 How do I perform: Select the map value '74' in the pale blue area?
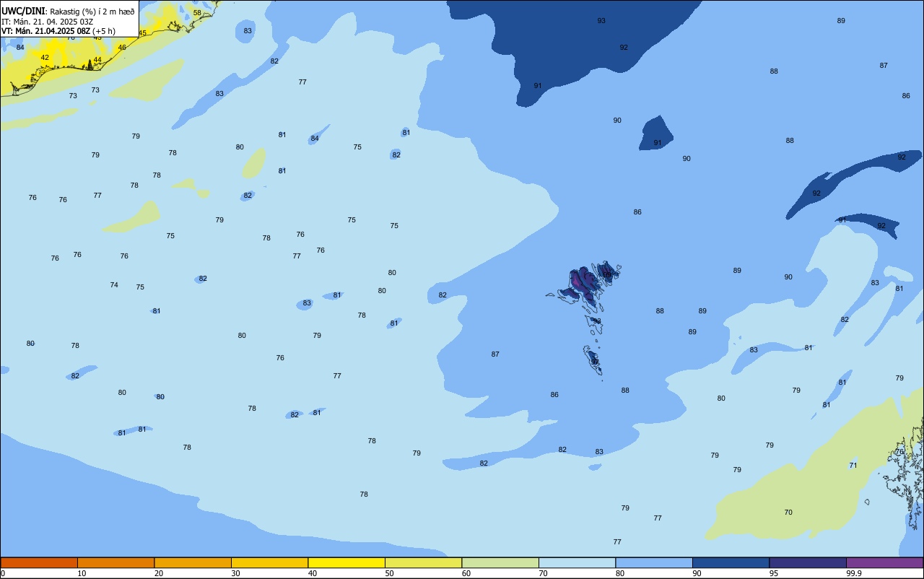pyautogui.click(x=114, y=284)
